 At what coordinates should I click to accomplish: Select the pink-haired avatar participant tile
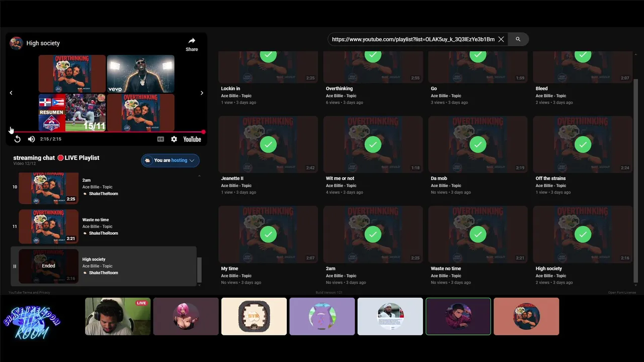tap(186, 316)
